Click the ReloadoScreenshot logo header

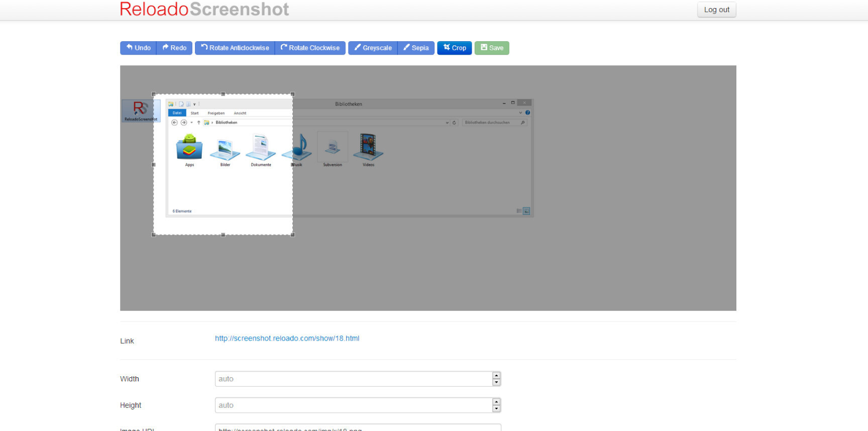point(204,9)
